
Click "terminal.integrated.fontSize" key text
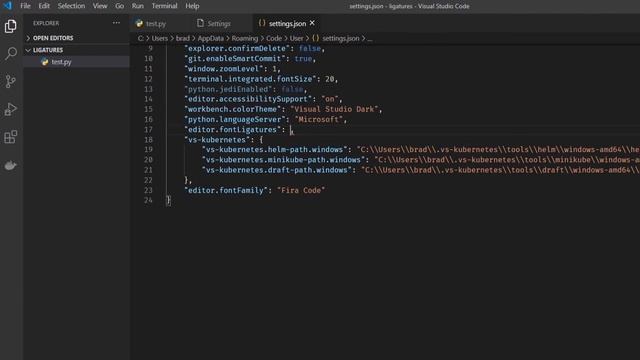[250, 79]
